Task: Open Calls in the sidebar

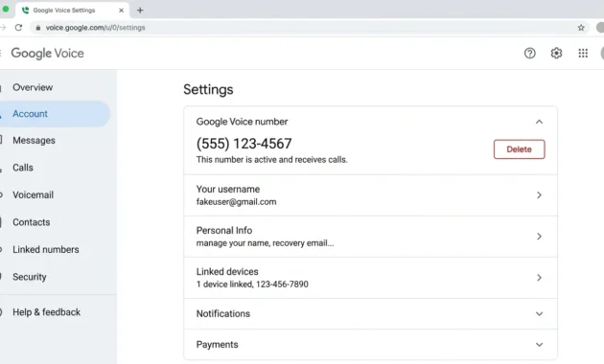Action: (x=23, y=168)
